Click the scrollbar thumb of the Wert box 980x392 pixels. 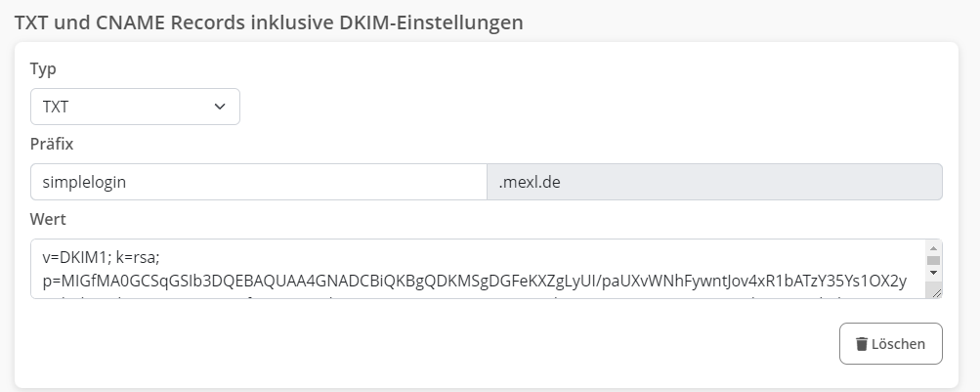tap(933, 261)
